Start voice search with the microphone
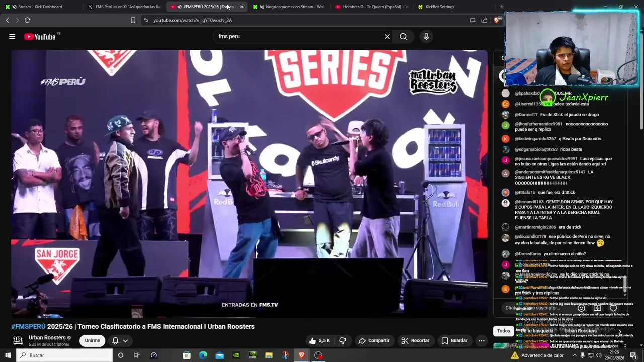This screenshot has height=362, width=644. 426,37
